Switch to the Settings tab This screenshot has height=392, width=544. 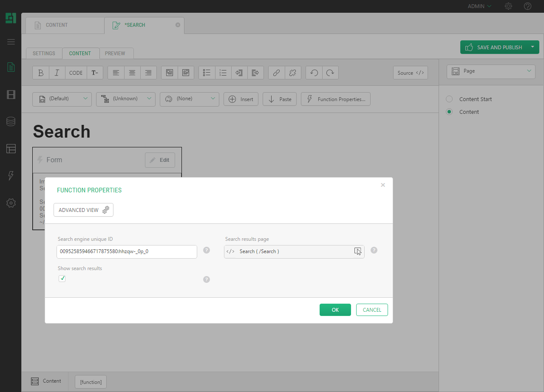click(x=44, y=54)
